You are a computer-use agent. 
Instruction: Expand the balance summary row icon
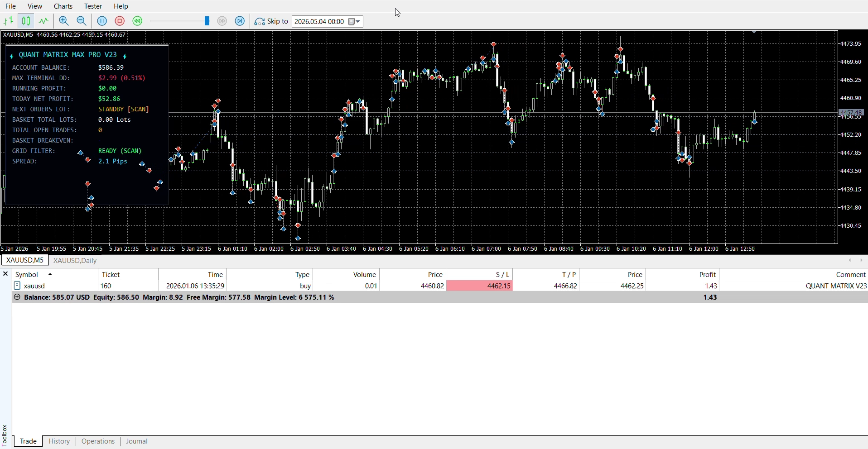17,297
